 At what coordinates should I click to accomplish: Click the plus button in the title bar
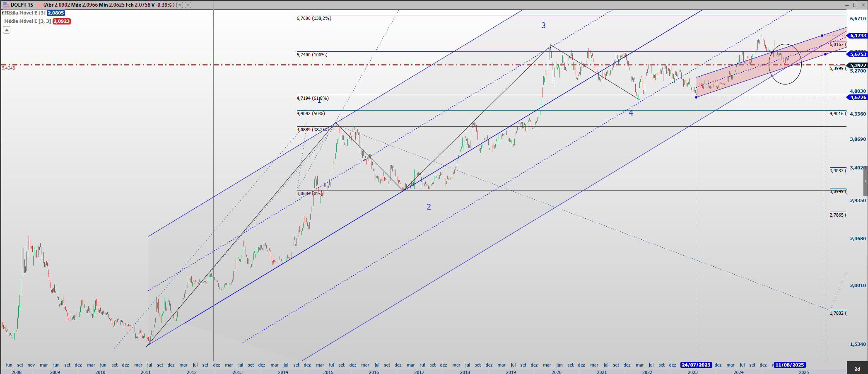pyautogui.click(x=188, y=5)
